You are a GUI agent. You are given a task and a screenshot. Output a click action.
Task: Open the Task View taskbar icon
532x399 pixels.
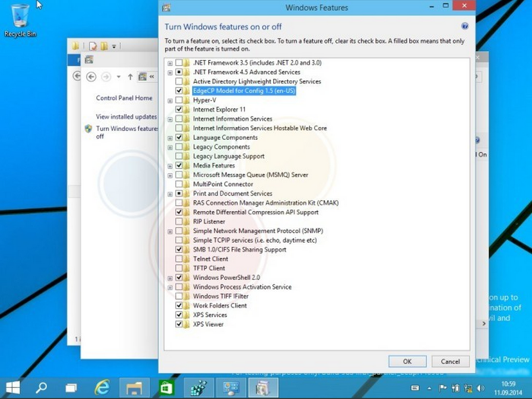coord(71,388)
